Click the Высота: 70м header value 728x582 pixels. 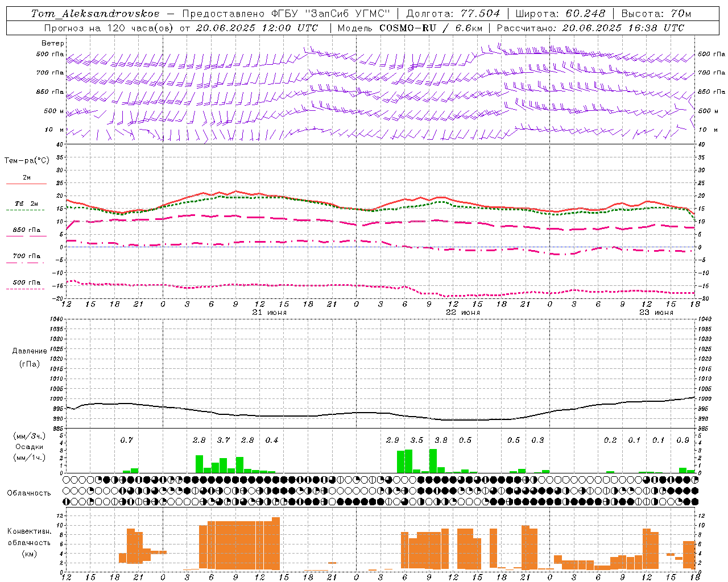tap(656, 14)
